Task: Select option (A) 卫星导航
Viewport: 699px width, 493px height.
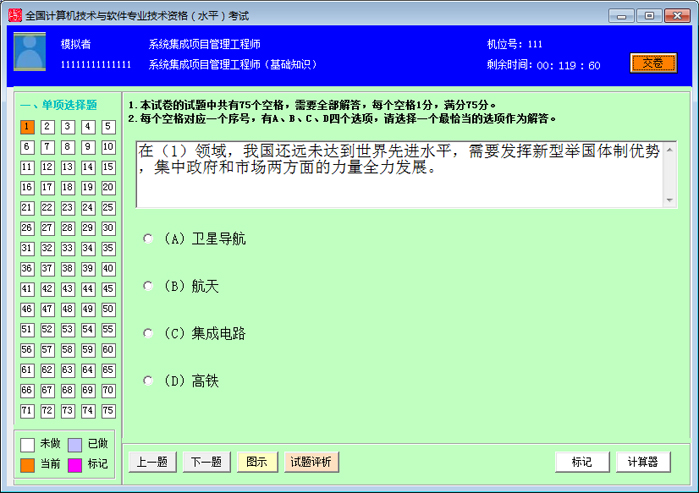Action: tap(149, 239)
